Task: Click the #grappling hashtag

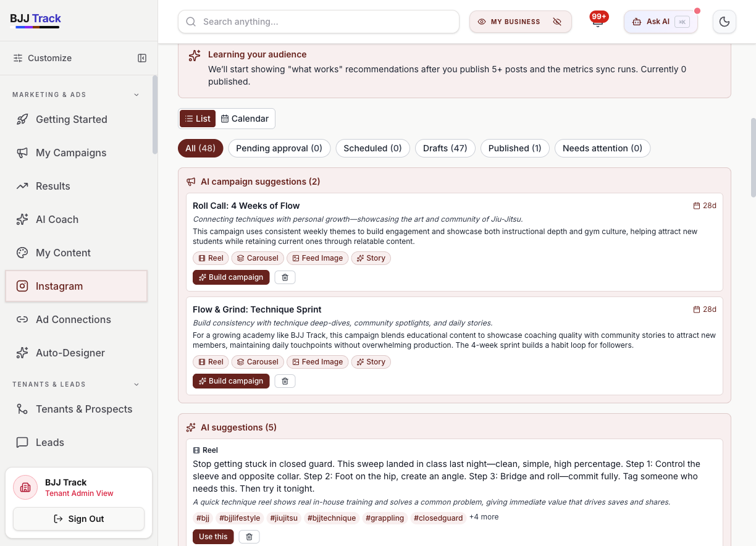Action: coord(385,518)
